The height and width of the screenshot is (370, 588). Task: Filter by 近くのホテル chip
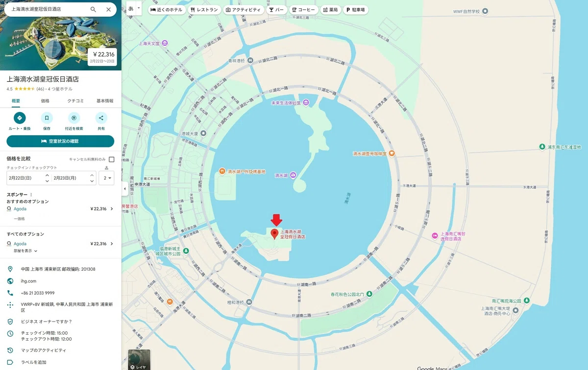pyautogui.click(x=167, y=10)
